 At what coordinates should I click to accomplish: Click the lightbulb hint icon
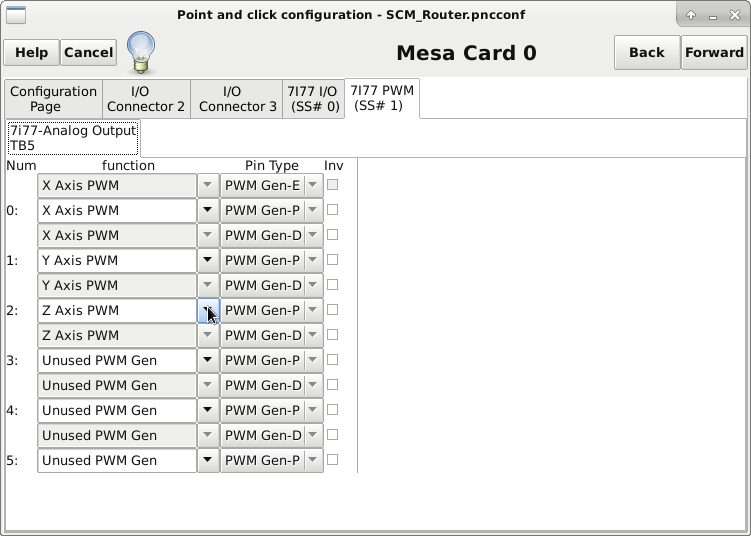tap(141, 52)
